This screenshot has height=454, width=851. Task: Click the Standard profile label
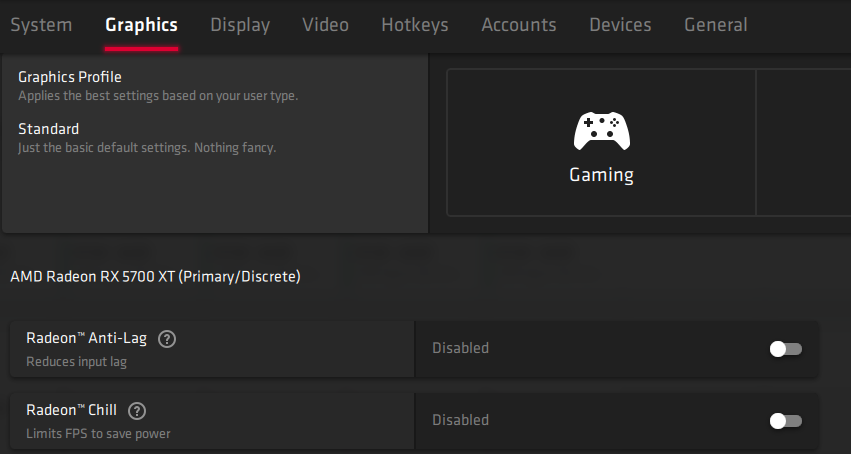49,129
